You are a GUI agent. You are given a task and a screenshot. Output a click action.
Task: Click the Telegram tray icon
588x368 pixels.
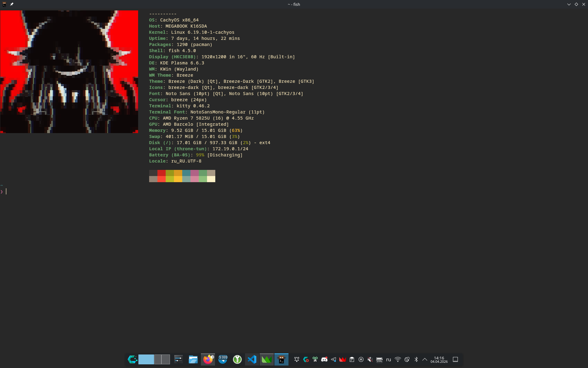pyautogui.click(x=334, y=359)
